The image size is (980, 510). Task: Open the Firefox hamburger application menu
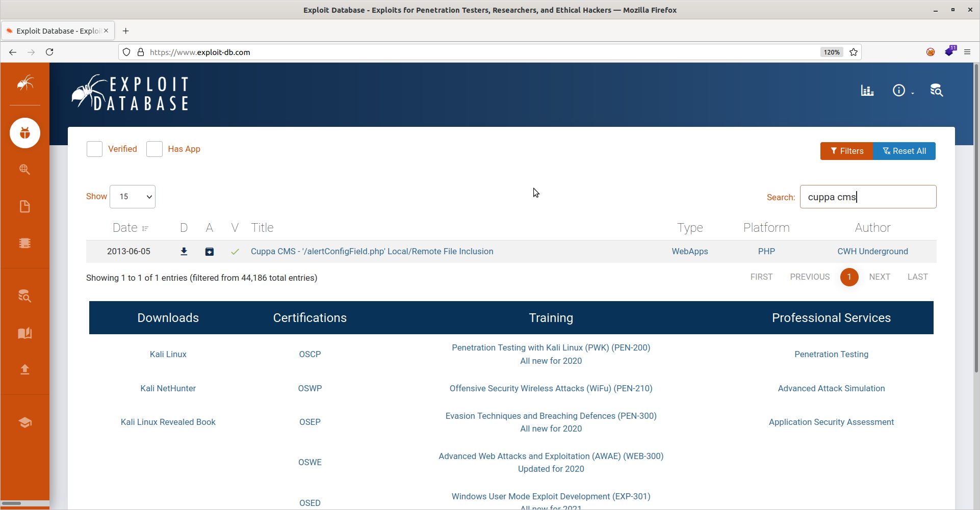(967, 52)
